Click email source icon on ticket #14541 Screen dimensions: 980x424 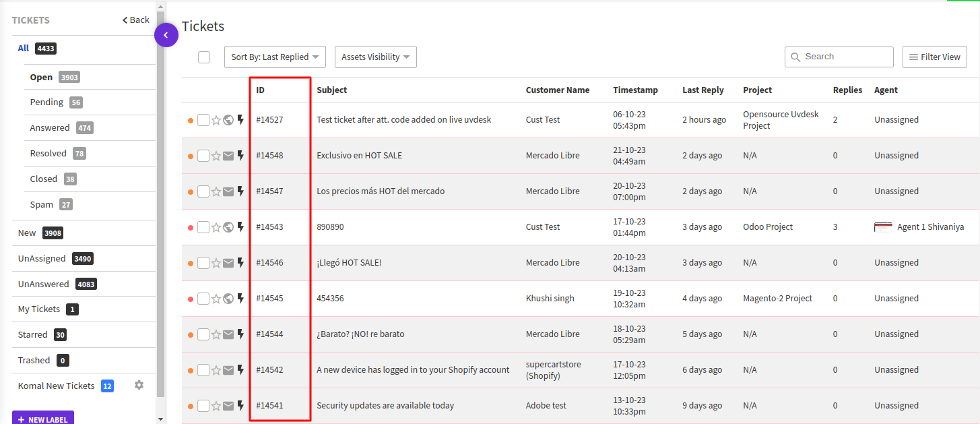(x=228, y=406)
